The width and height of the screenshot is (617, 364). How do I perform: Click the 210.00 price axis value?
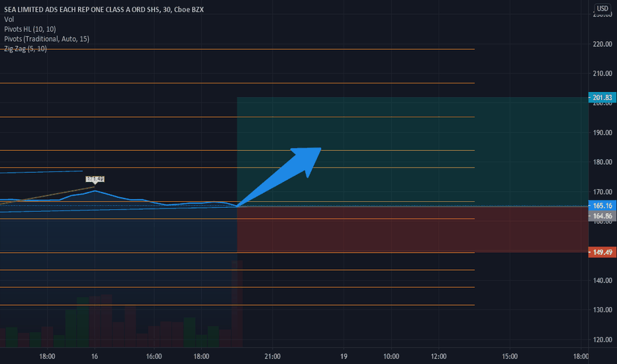click(x=602, y=73)
